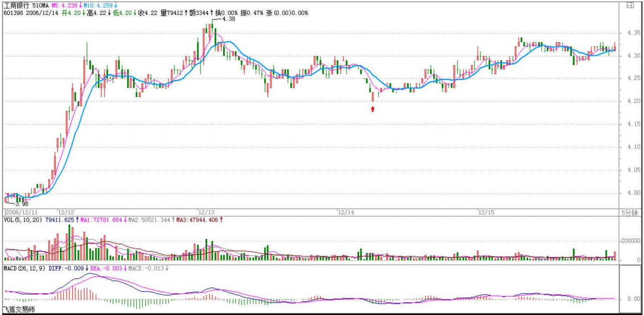Click the 工商银行 stock name
Screen dimensions: 644x315
(x=15, y=5)
